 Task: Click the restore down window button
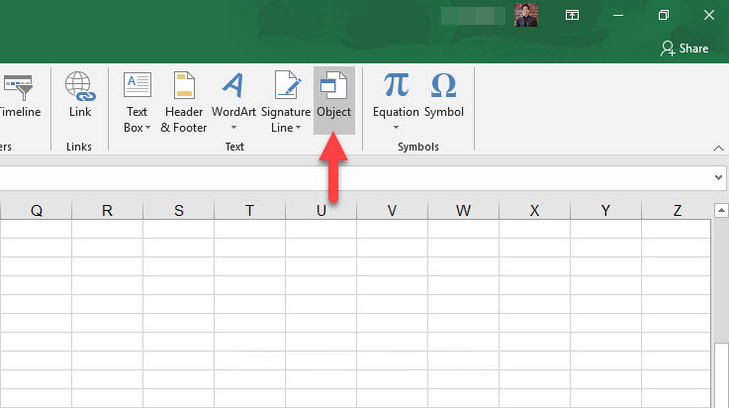click(663, 15)
